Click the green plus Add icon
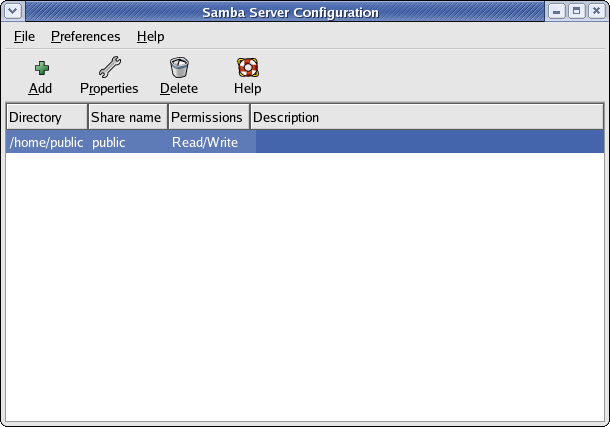610x427 pixels. pos(41,68)
